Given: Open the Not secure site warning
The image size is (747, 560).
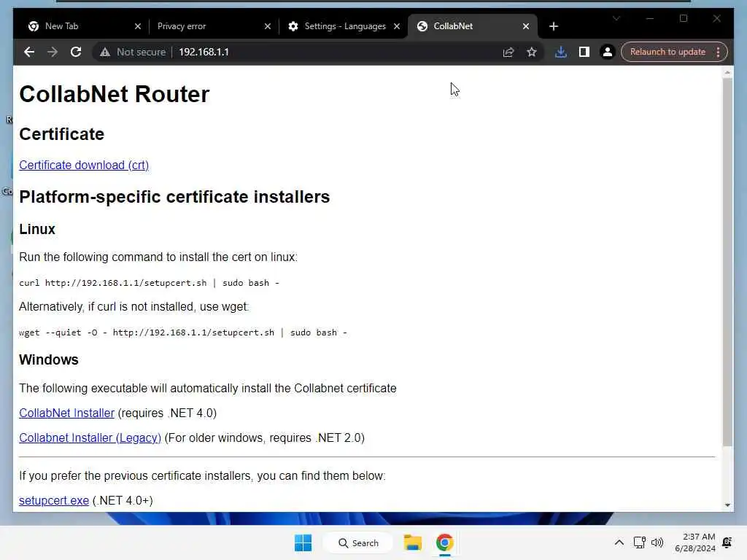Looking at the screenshot, I should pyautogui.click(x=133, y=52).
